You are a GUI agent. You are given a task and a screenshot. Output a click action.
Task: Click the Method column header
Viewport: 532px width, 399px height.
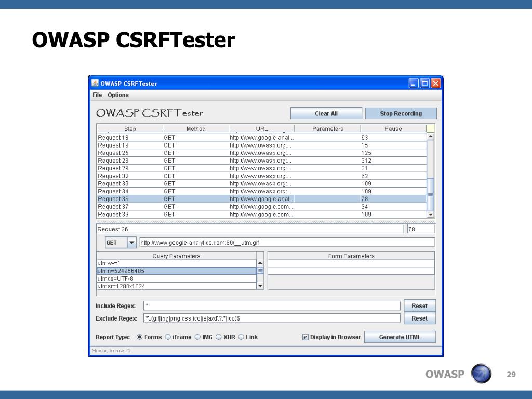point(196,129)
